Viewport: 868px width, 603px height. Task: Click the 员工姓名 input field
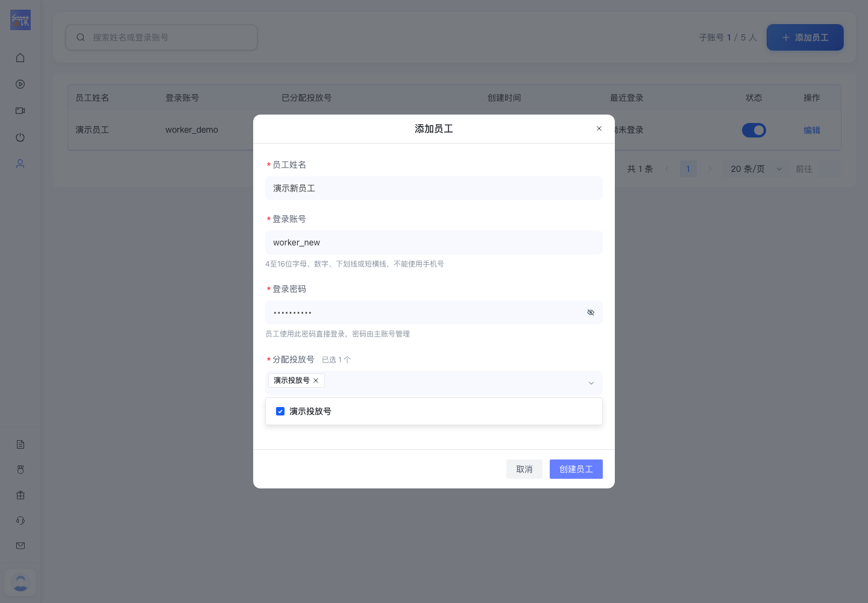[434, 188]
